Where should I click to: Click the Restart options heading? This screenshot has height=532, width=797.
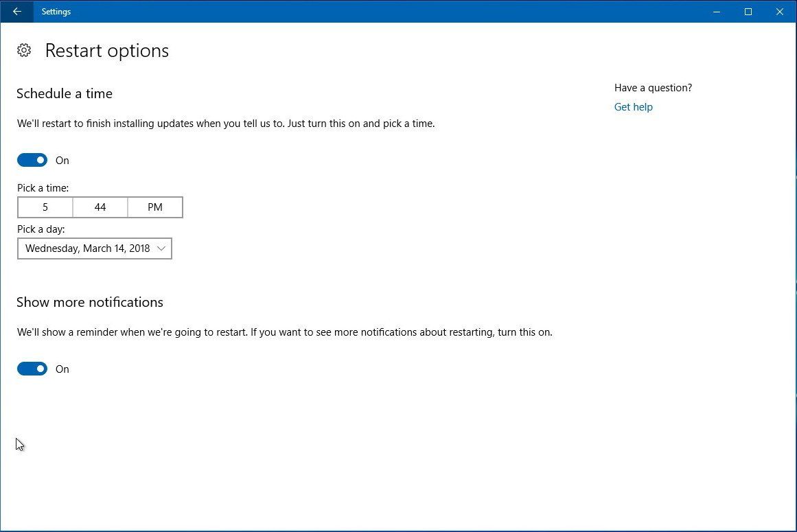106,49
